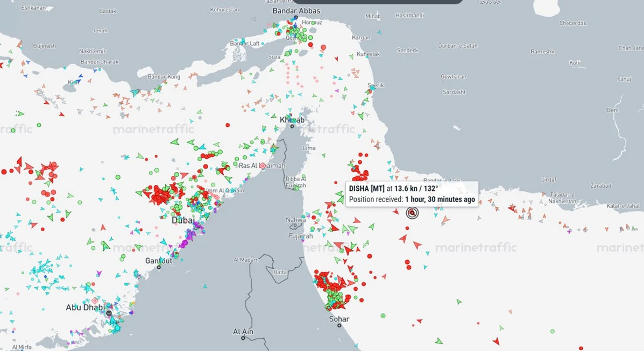Image resolution: width=644 pixels, height=351 pixels.
Task: Click the pink diamond marker on Ras Al Khaimah
Action: tap(263, 166)
